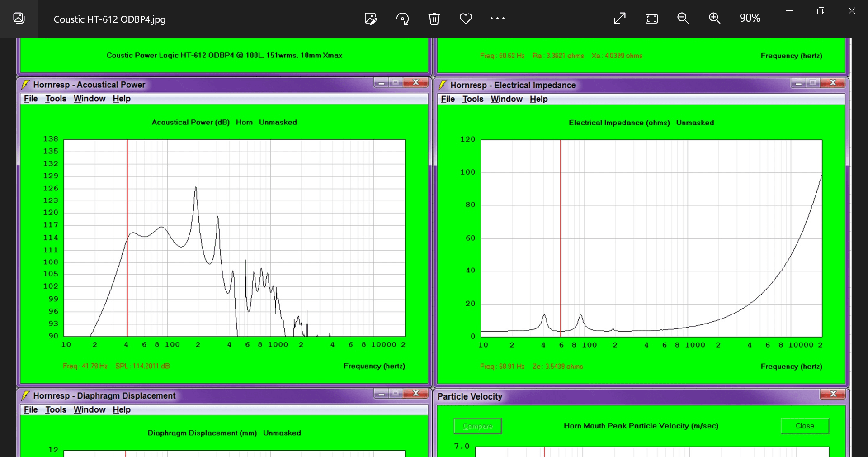Enter full screen with the arrows icon
The height and width of the screenshot is (457, 868).
[620, 18]
